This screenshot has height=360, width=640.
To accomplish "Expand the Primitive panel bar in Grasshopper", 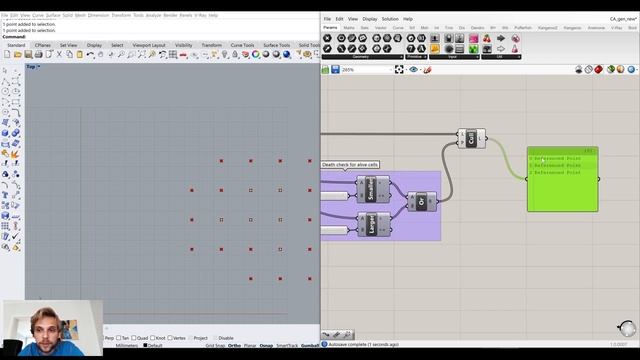I will click(416, 57).
